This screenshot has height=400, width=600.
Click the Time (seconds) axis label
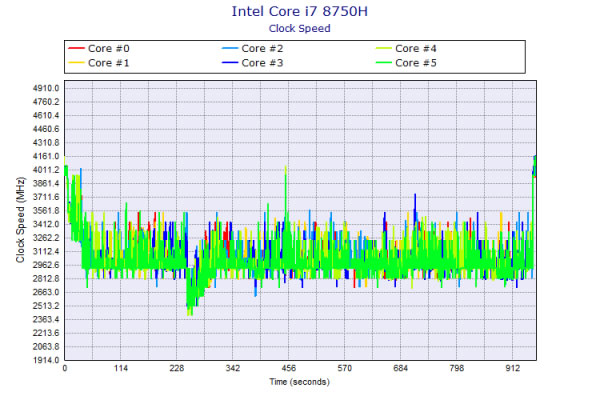click(x=299, y=382)
